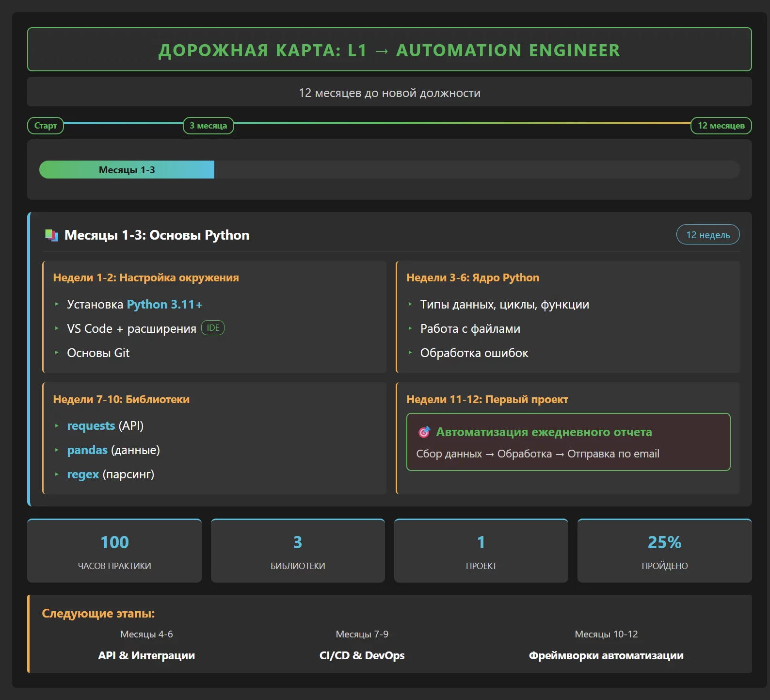Image resolution: width=770 pixels, height=700 pixels.
Task: Open the CI/CD & DevOps next stage
Action: tap(362, 655)
